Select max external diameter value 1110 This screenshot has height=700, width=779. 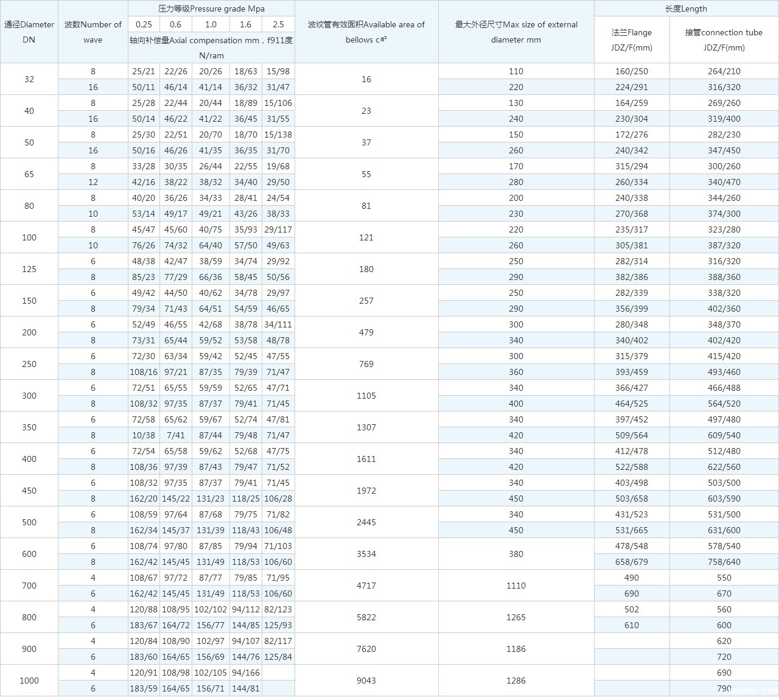pos(516,586)
